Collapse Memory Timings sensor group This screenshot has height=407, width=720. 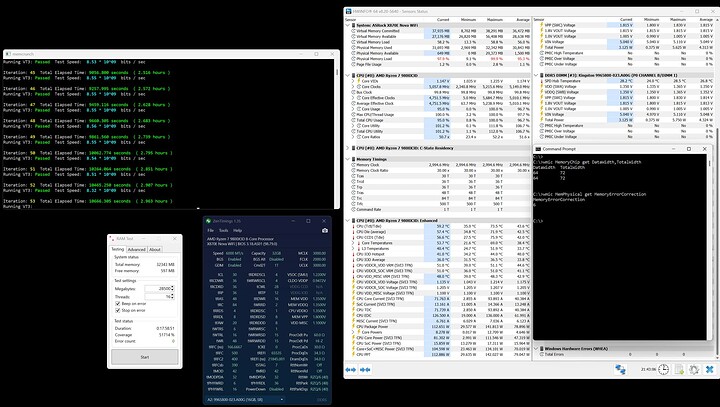pos(348,159)
